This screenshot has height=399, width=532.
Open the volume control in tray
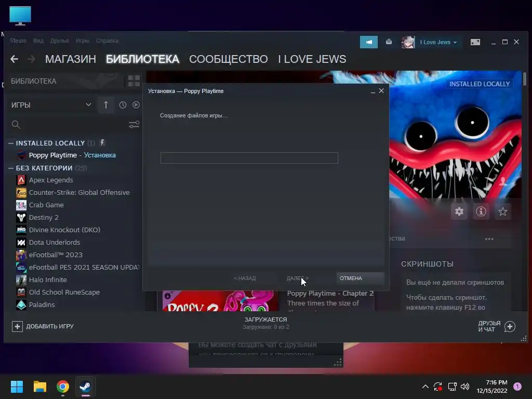pos(465,387)
